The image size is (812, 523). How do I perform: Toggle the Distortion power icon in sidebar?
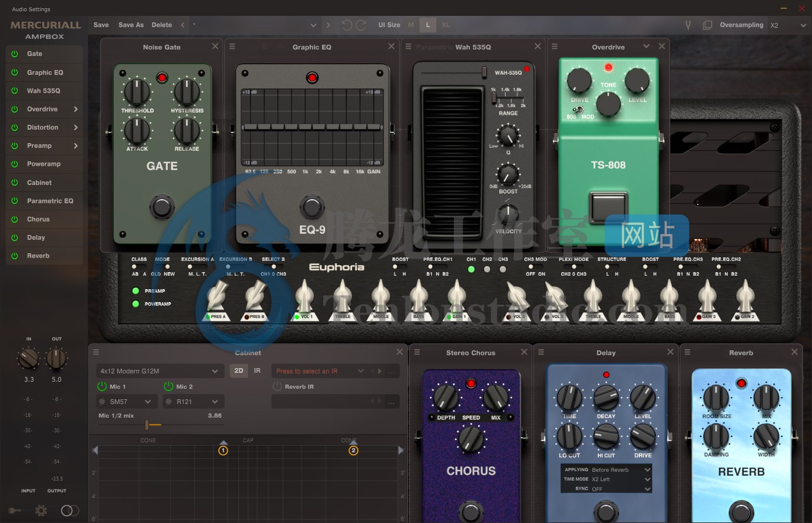coord(15,127)
